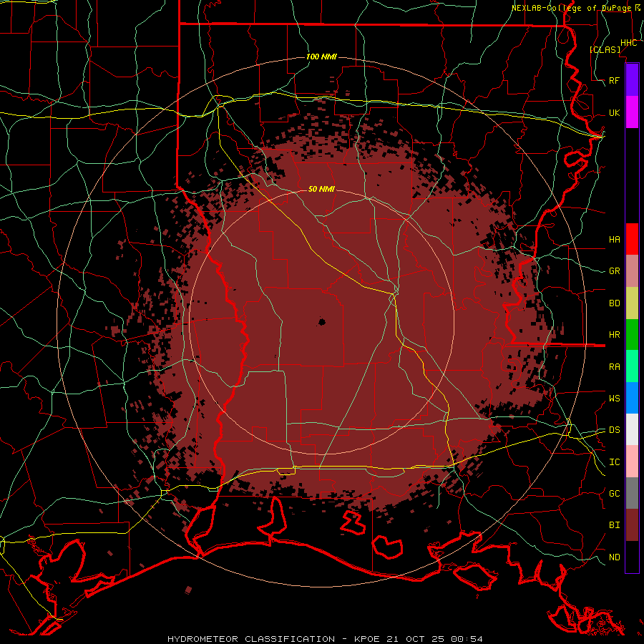Select the 'GR' legend label
This screenshot has width=644, height=644.
coord(614,271)
